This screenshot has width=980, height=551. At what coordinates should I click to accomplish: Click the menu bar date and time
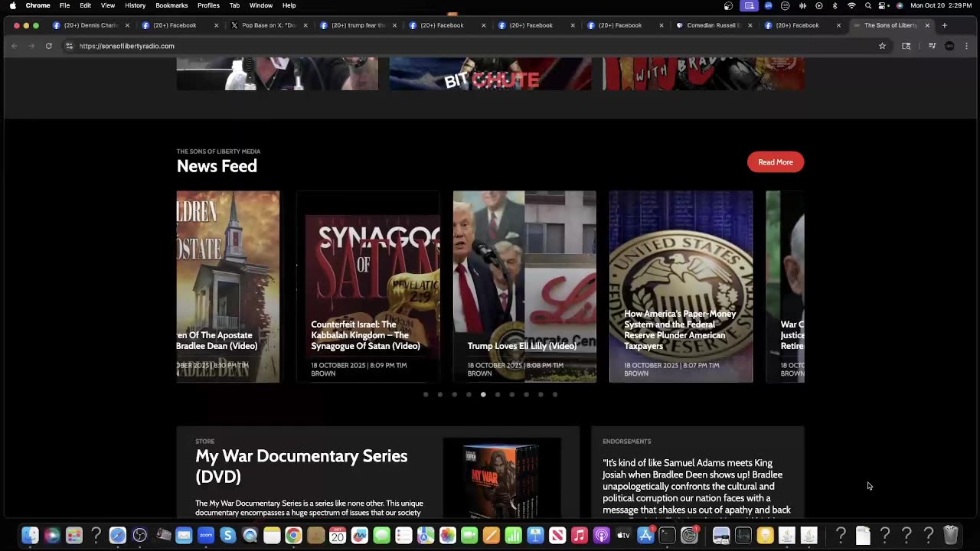pyautogui.click(x=940, y=5)
